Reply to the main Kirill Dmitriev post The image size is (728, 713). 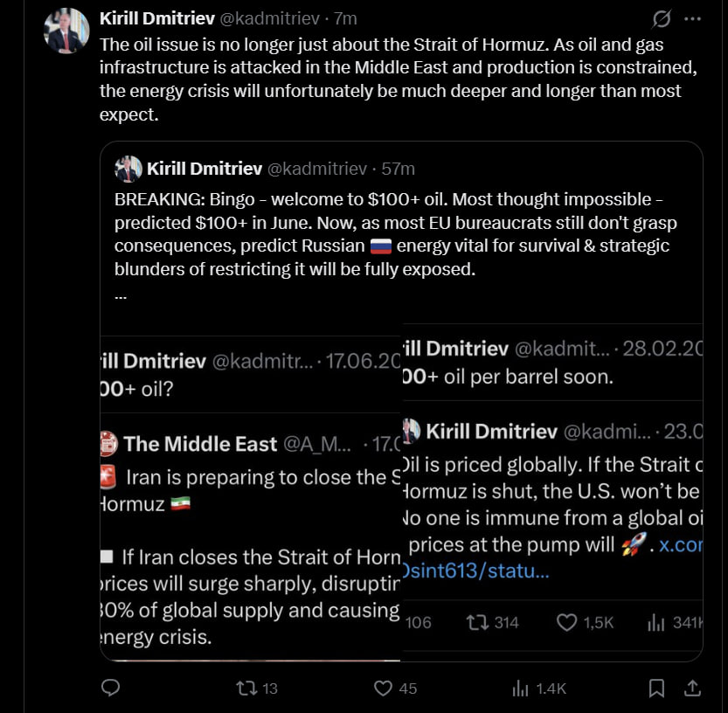110,689
